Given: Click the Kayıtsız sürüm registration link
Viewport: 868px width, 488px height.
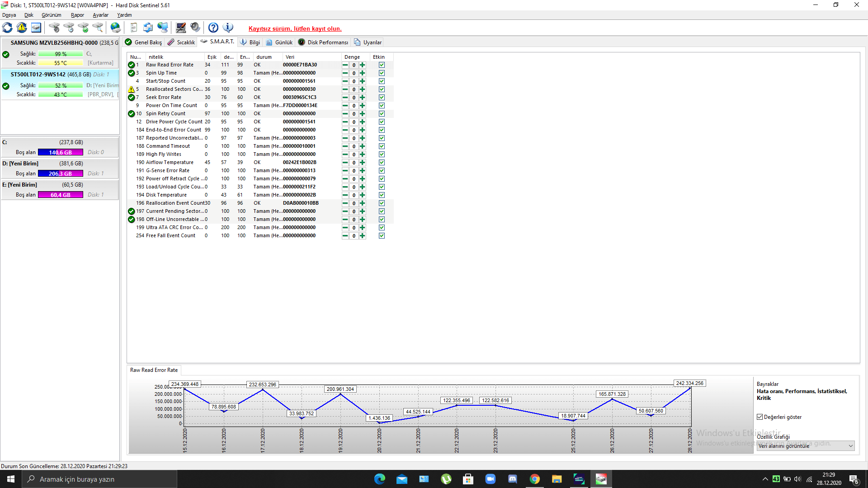Looking at the screenshot, I should point(295,28).
